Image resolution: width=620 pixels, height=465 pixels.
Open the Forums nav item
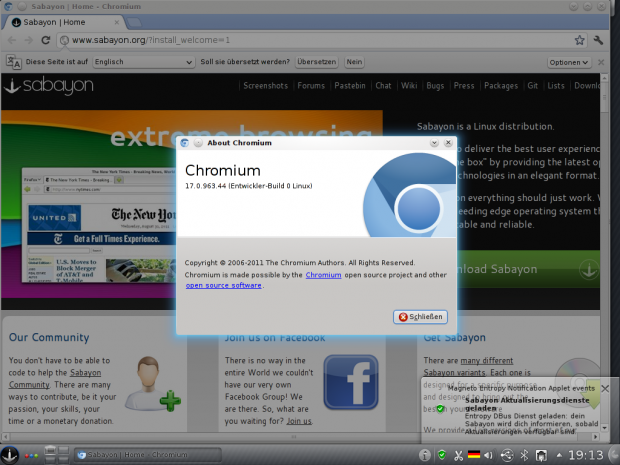(311, 86)
